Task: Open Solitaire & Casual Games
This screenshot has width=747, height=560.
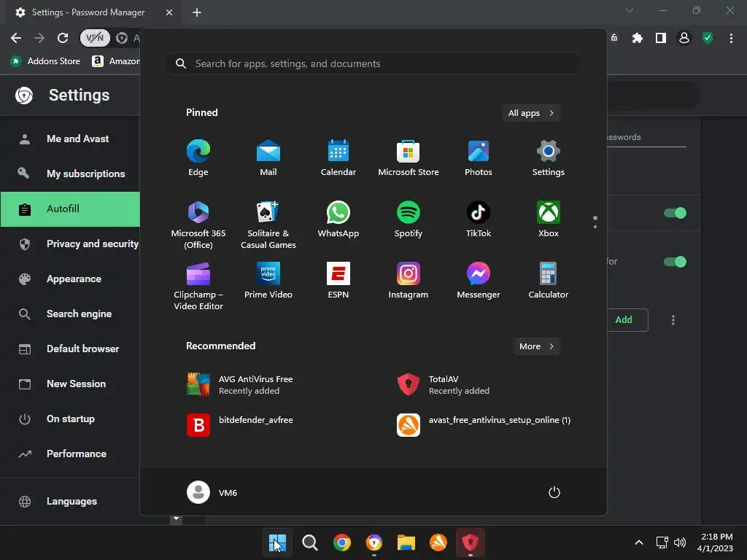Action: pos(268,225)
